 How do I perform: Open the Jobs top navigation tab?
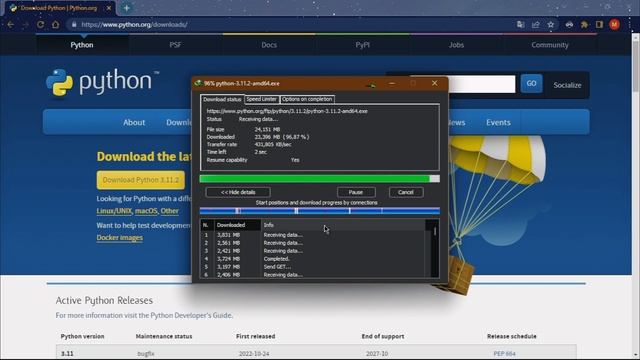[x=456, y=45]
